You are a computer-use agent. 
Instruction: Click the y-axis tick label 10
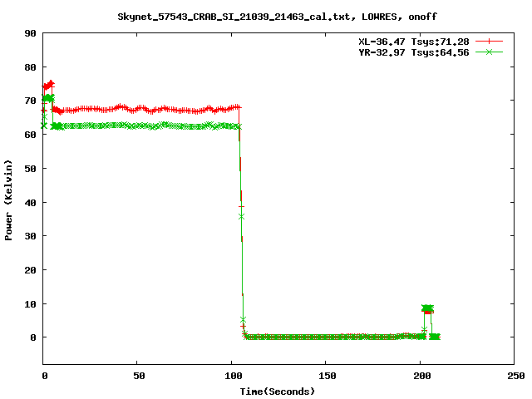click(30, 303)
